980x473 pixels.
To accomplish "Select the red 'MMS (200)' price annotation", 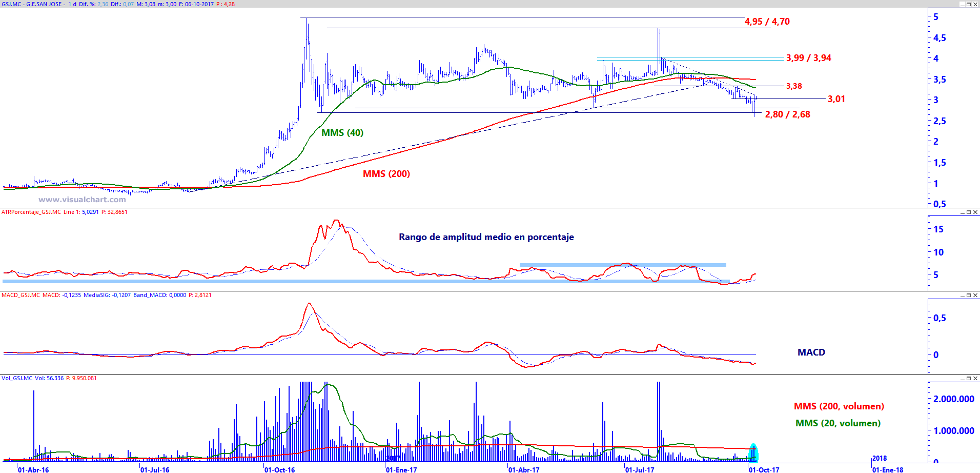I will pyautogui.click(x=386, y=174).
